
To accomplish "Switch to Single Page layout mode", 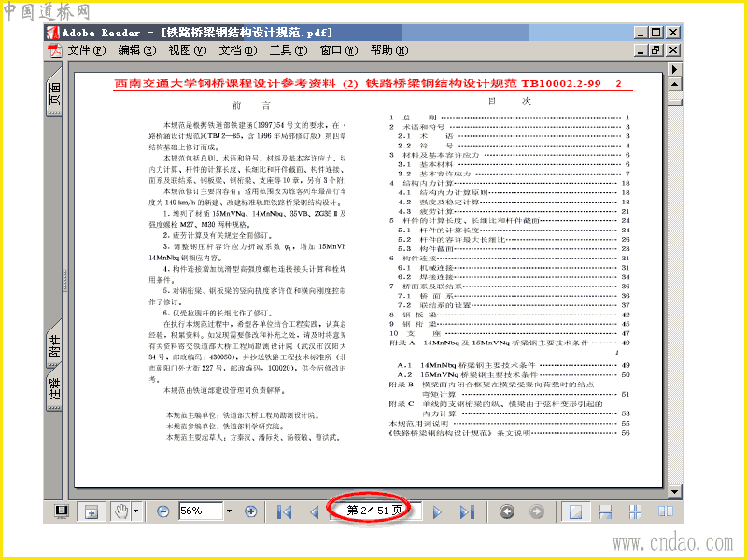I will (x=576, y=511).
